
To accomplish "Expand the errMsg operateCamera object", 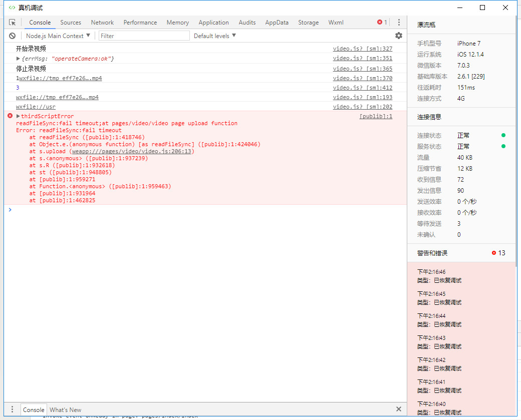I will pyautogui.click(x=19, y=59).
